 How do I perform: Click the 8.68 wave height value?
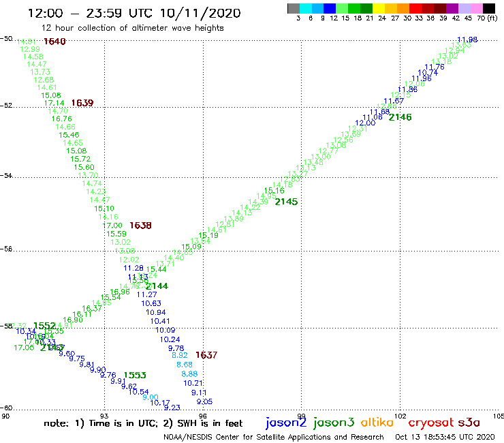(185, 365)
